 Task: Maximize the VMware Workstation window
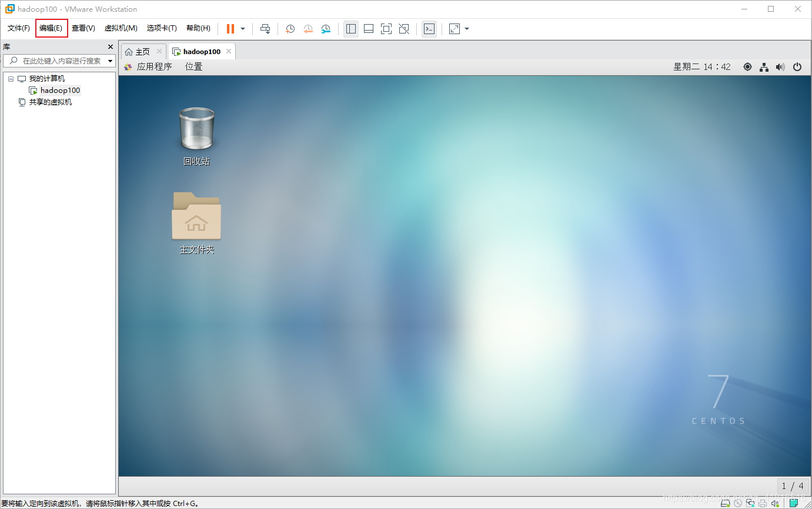click(771, 9)
